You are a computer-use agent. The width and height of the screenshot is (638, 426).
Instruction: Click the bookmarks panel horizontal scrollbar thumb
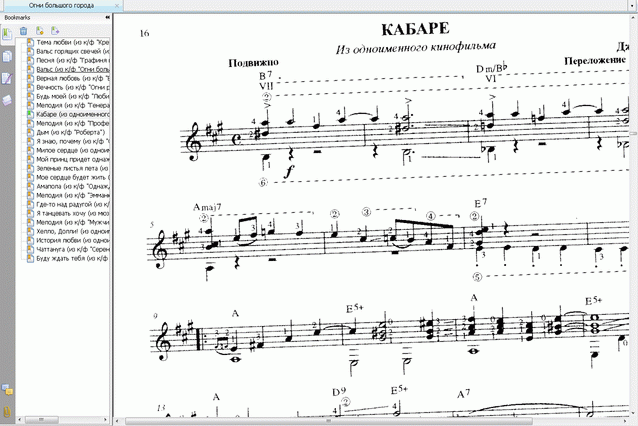click(41, 419)
